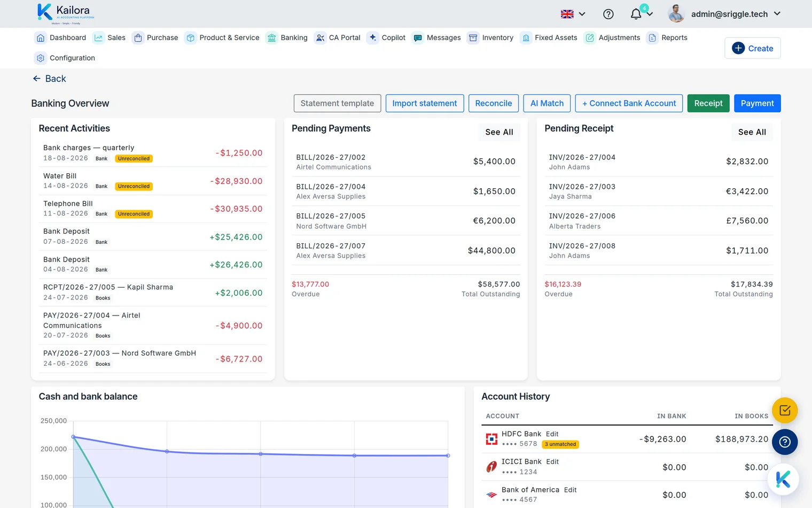Click the AI Match button
Screen dimensions: 812x508
pyautogui.click(x=547, y=103)
